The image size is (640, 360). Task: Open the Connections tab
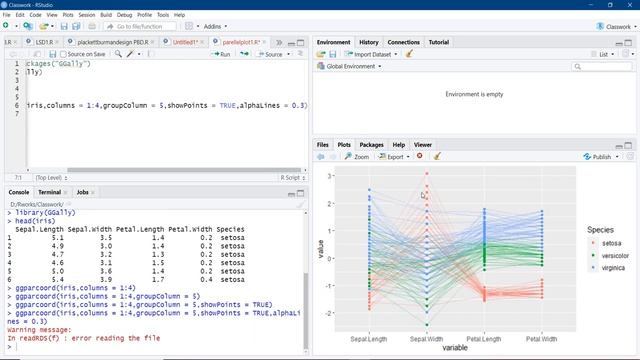(403, 42)
